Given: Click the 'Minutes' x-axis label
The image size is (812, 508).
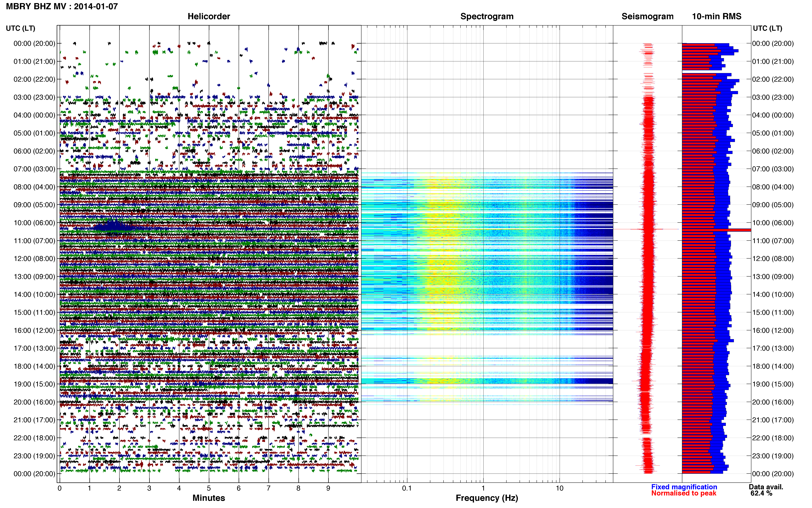Looking at the screenshot, I should [x=208, y=498].
